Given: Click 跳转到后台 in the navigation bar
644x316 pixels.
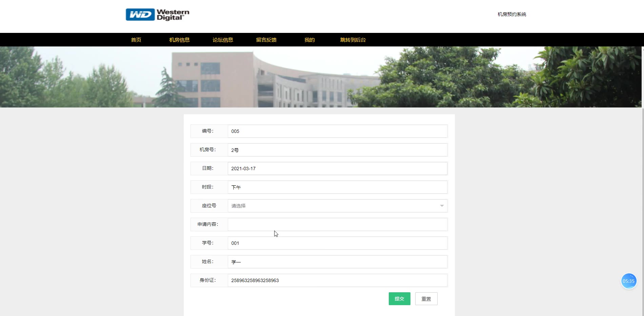Looking at the screenshot, I should pyautogui.click(x=353, y=40).
